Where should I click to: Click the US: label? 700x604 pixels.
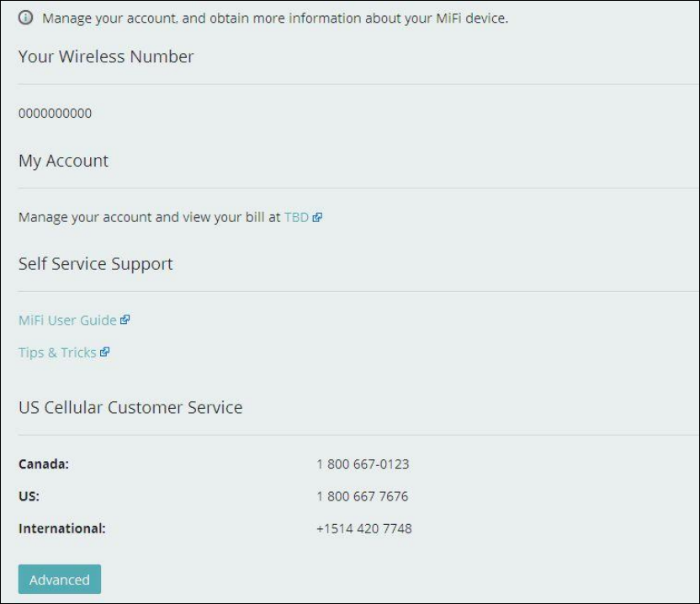[x=29, y=496]
